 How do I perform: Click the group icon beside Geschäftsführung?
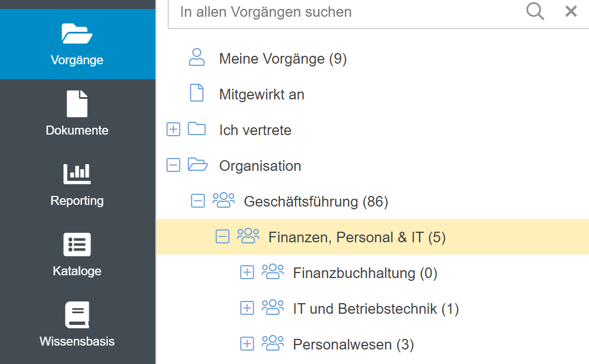coord(224,200)
